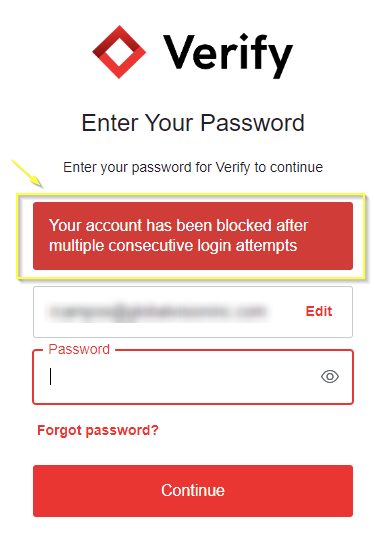Click Edit next to the email address
This screenshot has height=552, width=374.
tap(319, 311)
